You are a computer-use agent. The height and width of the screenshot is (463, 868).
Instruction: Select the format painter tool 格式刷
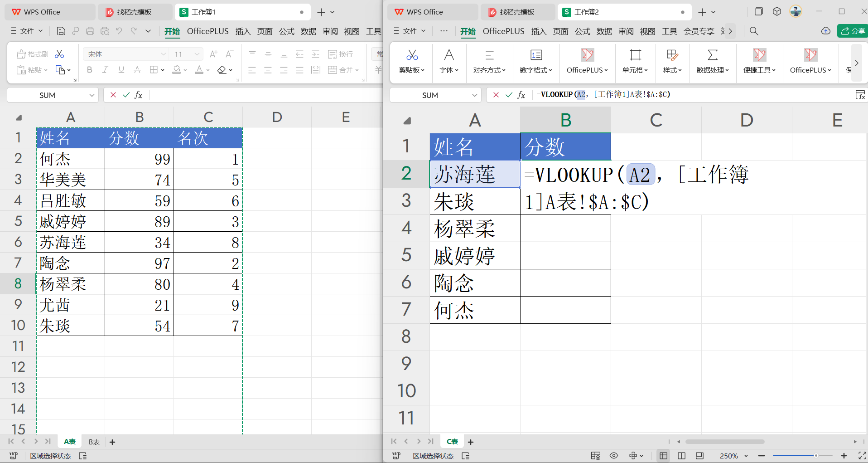point(32,54)
